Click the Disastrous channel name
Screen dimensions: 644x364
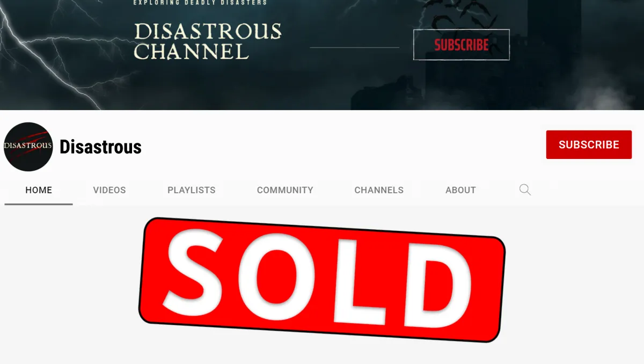(100, 147)
